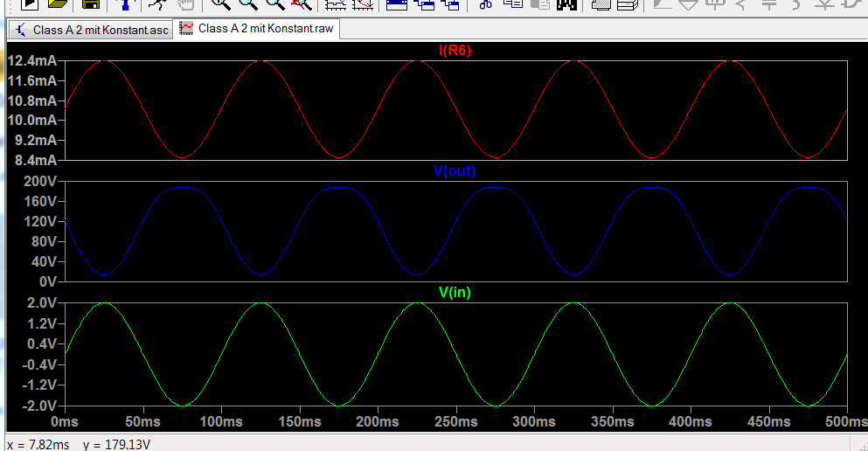Click the zoom to fit icon with red X

(302, 4)
